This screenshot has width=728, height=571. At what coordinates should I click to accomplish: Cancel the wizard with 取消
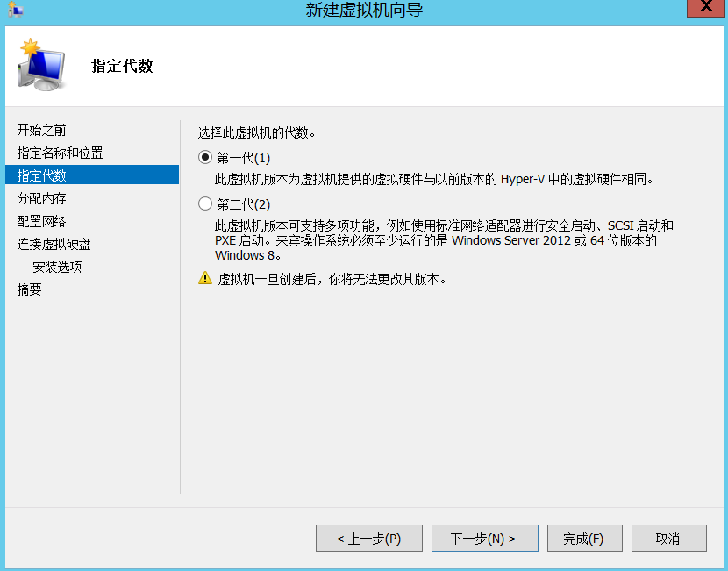pos(668,538)
